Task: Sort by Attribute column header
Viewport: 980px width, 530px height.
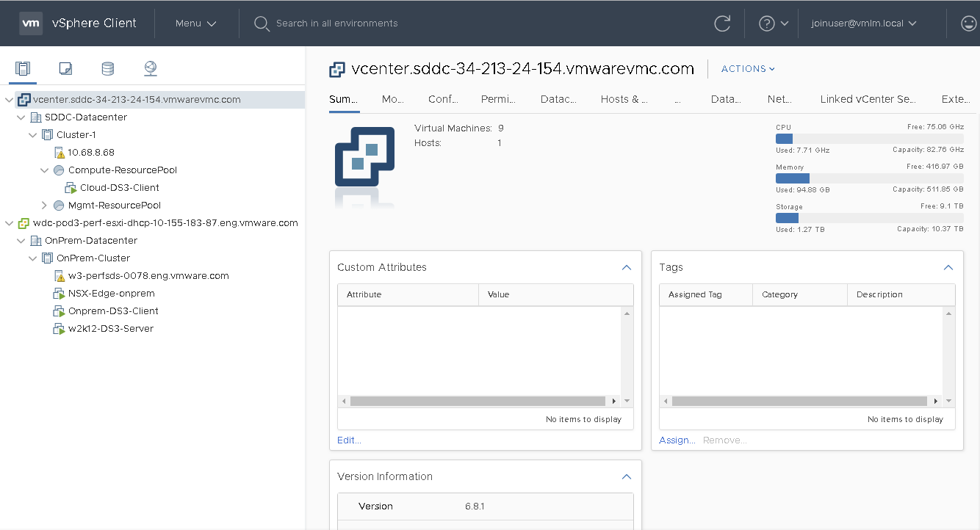Action: click(x=408, y=295)
